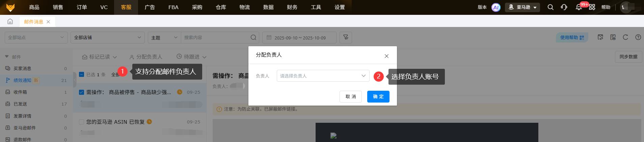Viewport: 644px width, 142px height.
Task: Open the 主题 search type dropdown
Action: click(x=164, y=37)
